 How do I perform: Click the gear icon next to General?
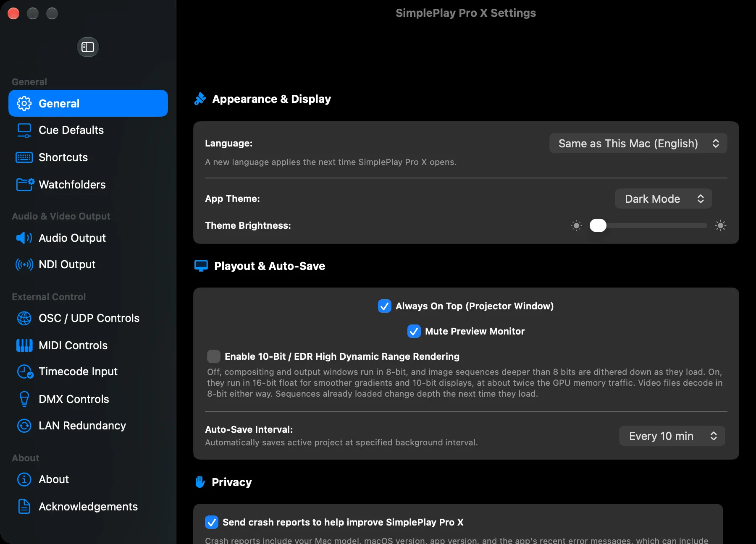click(x=24, y=103)
